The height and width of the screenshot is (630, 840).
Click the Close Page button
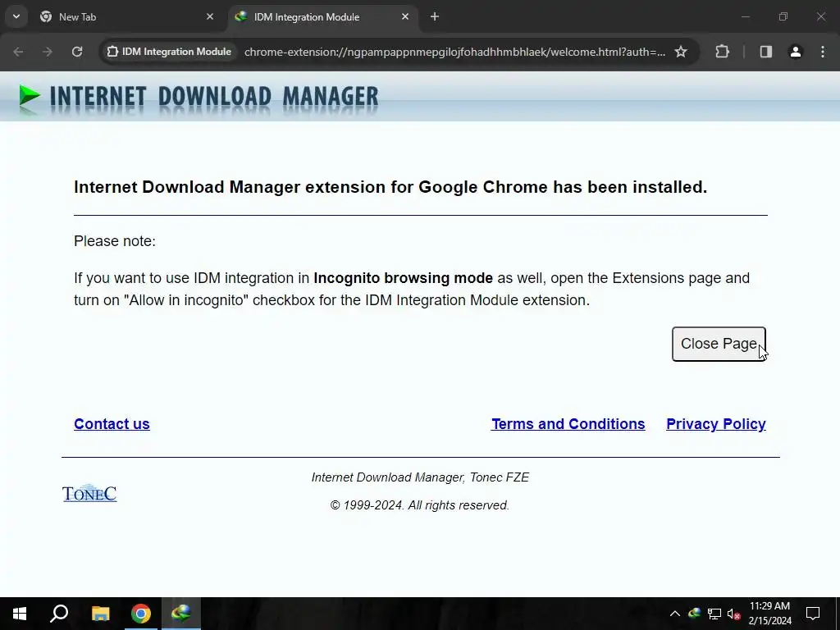tap(719, 344)
